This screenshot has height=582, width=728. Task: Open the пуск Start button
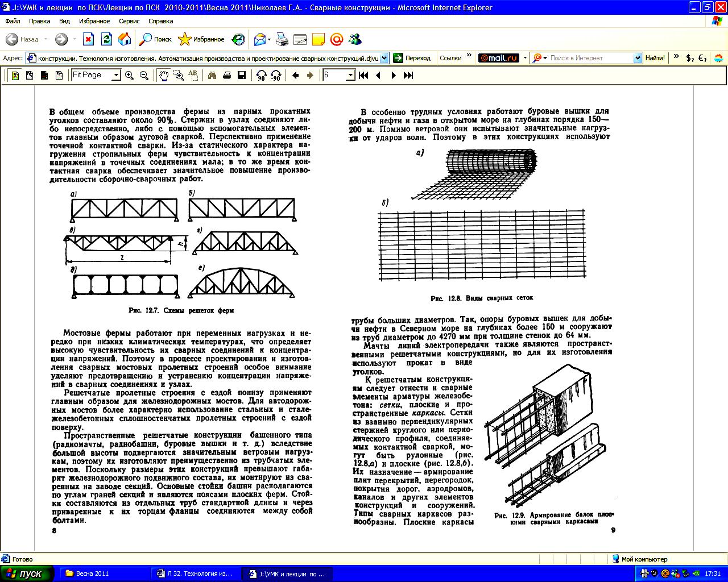tap(27, 573)
